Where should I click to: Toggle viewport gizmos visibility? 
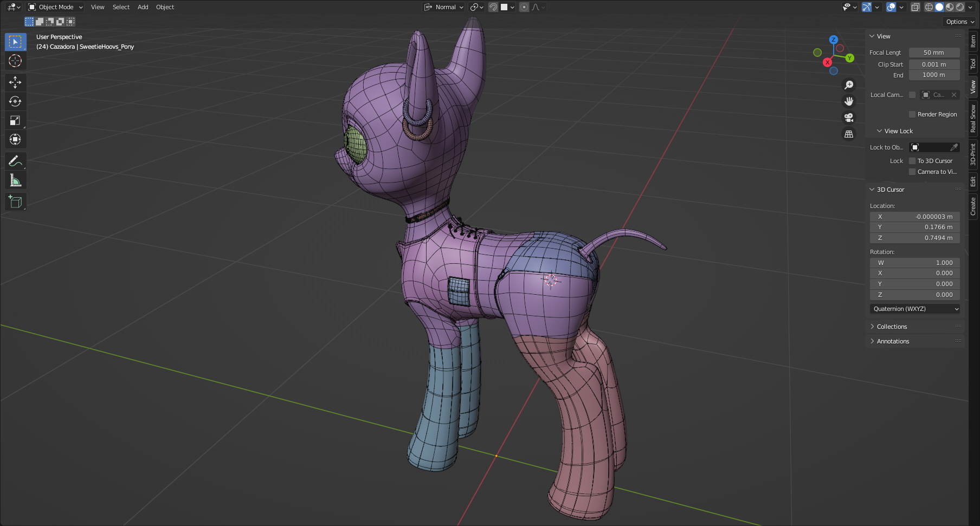pyautogui.click(x=867, y=7)
